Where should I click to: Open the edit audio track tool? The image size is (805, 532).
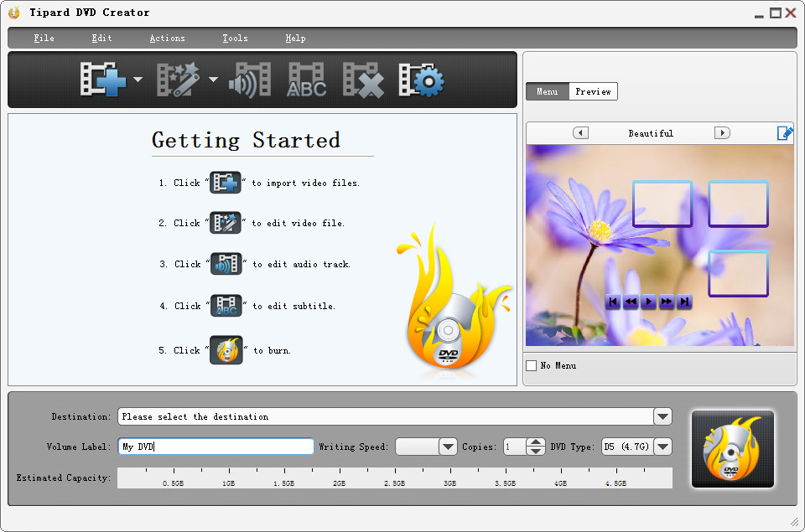pyautogui.click(x=249, y=78)
